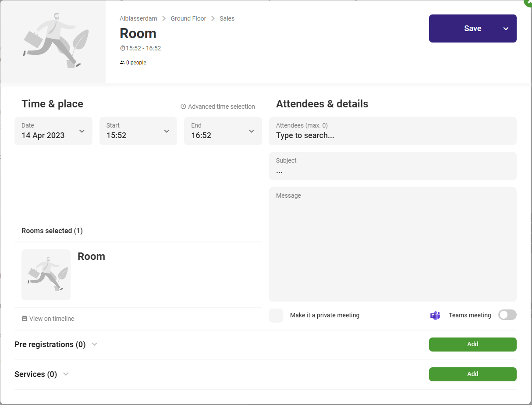Go to Ground Floor in the breadcrumb
Viewport: 532px width, 405px height.
click(x=188, y=18)
